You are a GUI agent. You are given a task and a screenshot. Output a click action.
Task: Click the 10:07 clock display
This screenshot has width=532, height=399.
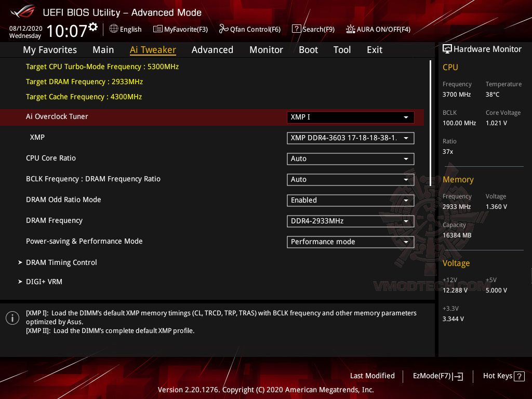pyautogui.click(x=67, y=31)
